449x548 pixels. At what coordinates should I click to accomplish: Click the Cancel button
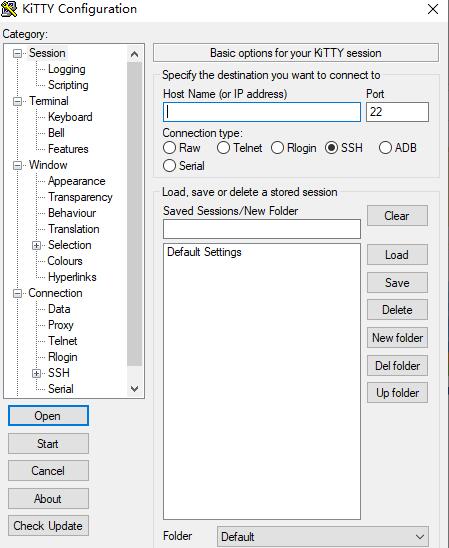coord(48,471)
